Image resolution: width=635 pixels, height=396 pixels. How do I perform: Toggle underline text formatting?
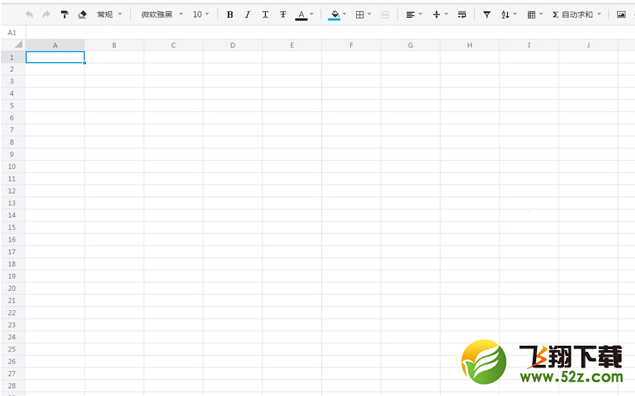tap(265, 15)
